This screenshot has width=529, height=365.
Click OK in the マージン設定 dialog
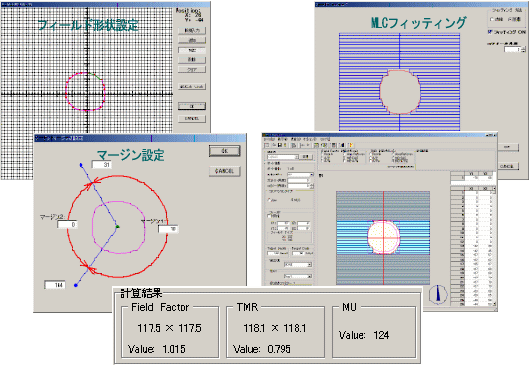225,151
